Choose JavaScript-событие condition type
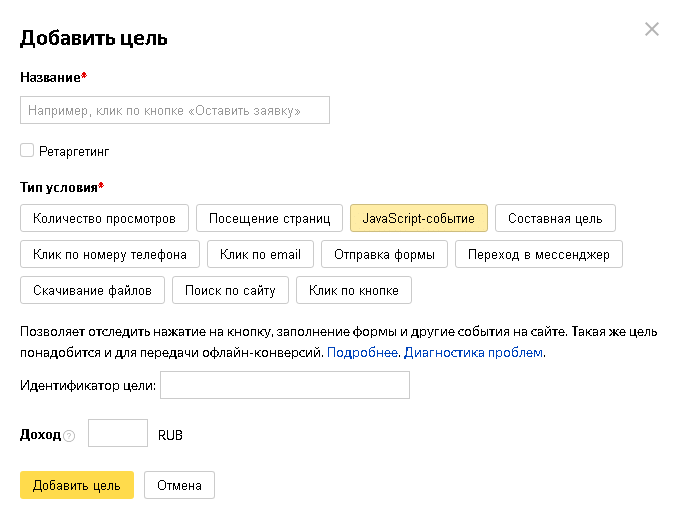Viewport: 680px width, 516px height. tap(419, 218)
